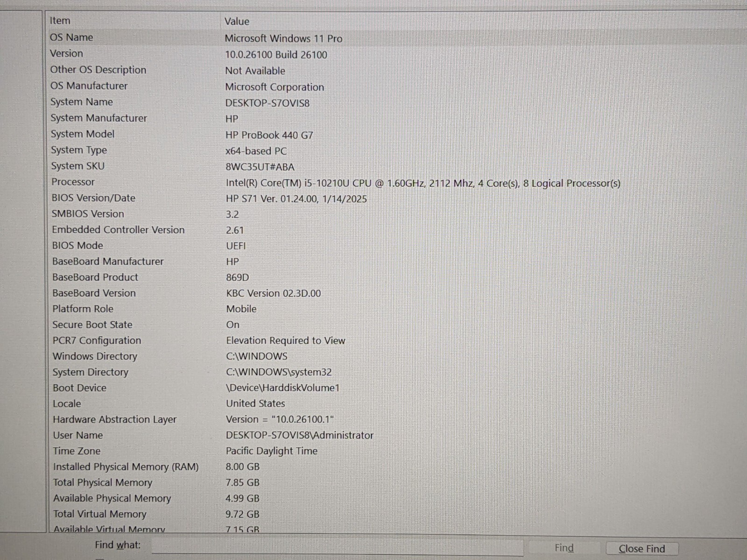The width and height of the screenshot is (747, 560).
Task: Click the KBC Version 02.3D.00 value
Action: click(274, 294)
